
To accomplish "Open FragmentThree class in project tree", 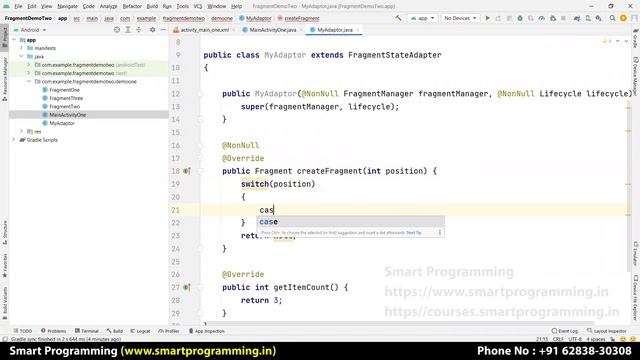I will click(x=66, y=98).
